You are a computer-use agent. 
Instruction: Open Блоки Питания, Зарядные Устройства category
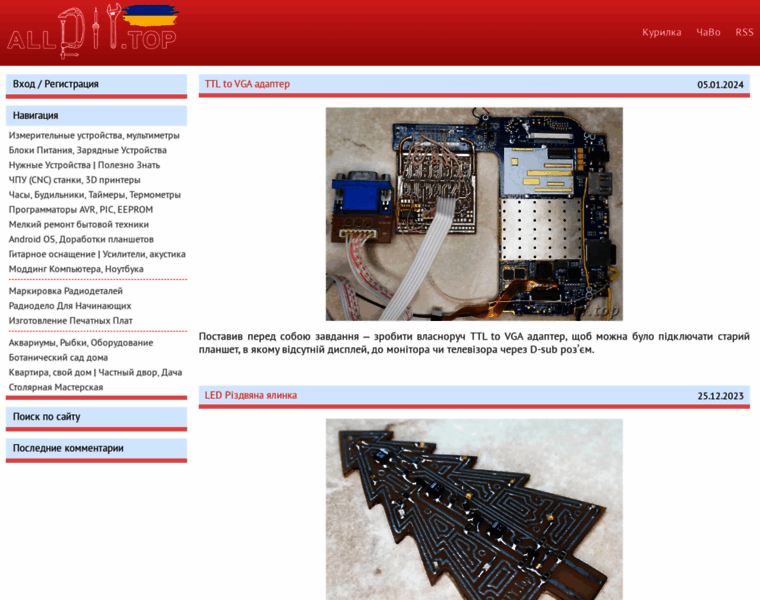(x=88, y=150)
